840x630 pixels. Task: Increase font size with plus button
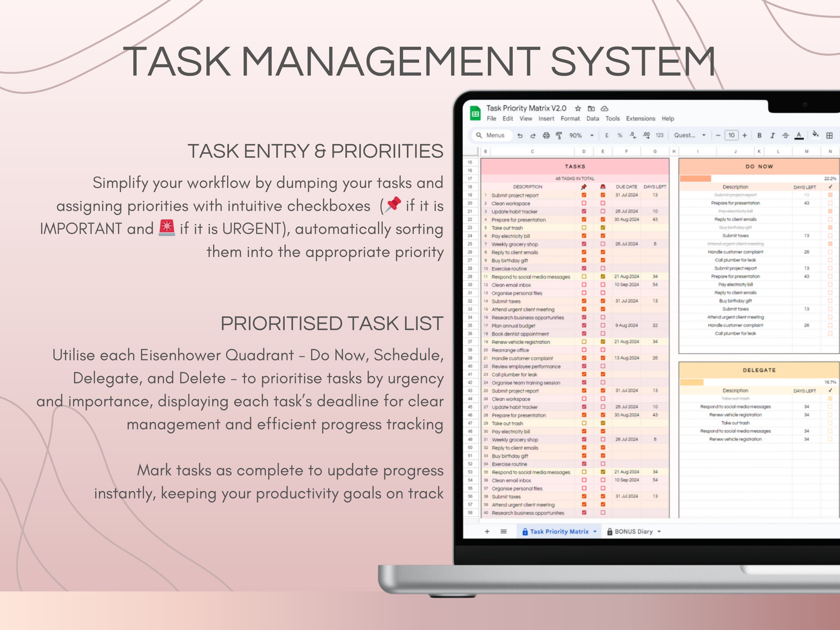click(745, 136)
